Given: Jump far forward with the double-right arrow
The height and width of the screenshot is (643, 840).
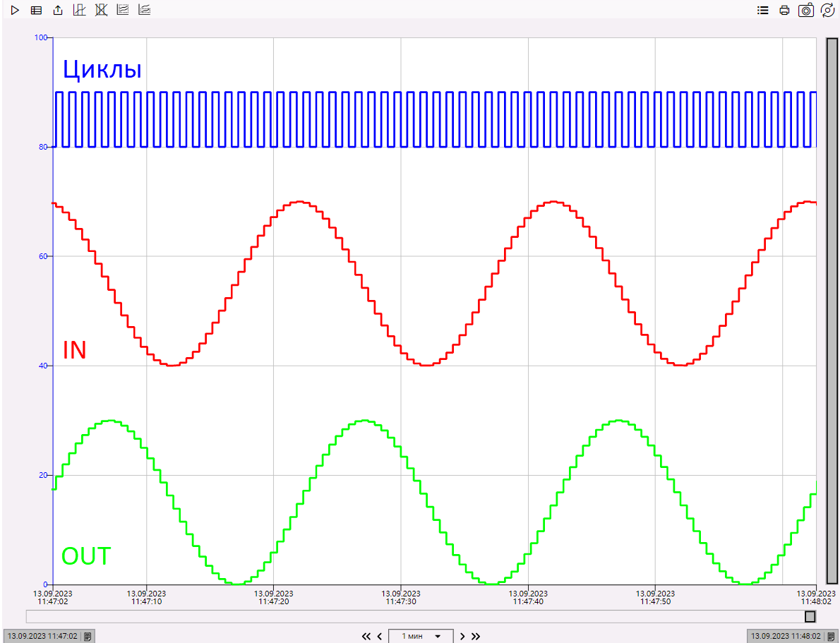Looking at the screenshot, I should 476,636.
